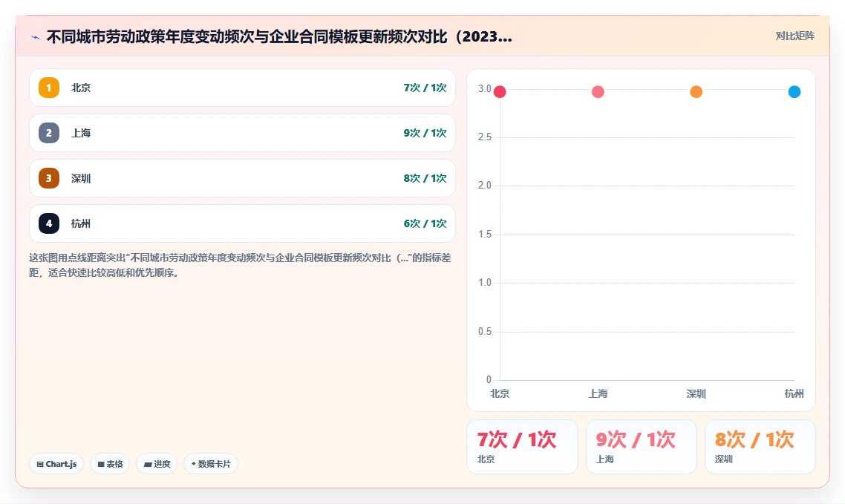Click the 9次 / 1次 value in 上海 row
The image size is (845, 504).
click(425, 133)
